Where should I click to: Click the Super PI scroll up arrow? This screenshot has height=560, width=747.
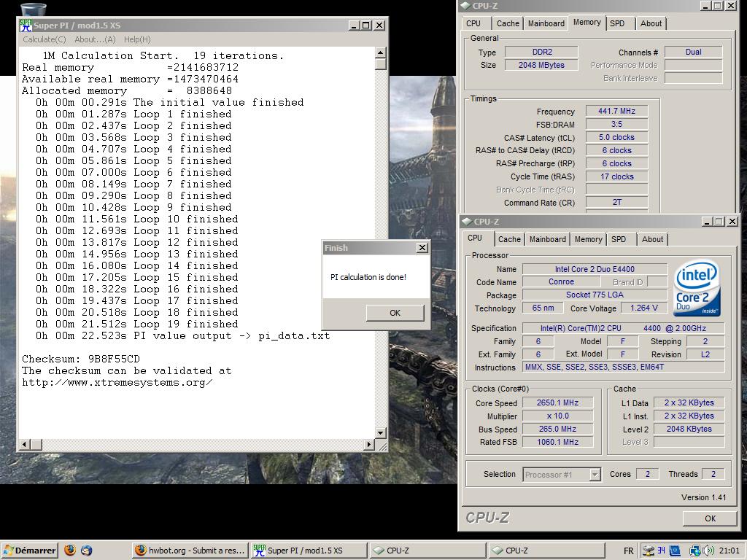[x=380, y=52]
